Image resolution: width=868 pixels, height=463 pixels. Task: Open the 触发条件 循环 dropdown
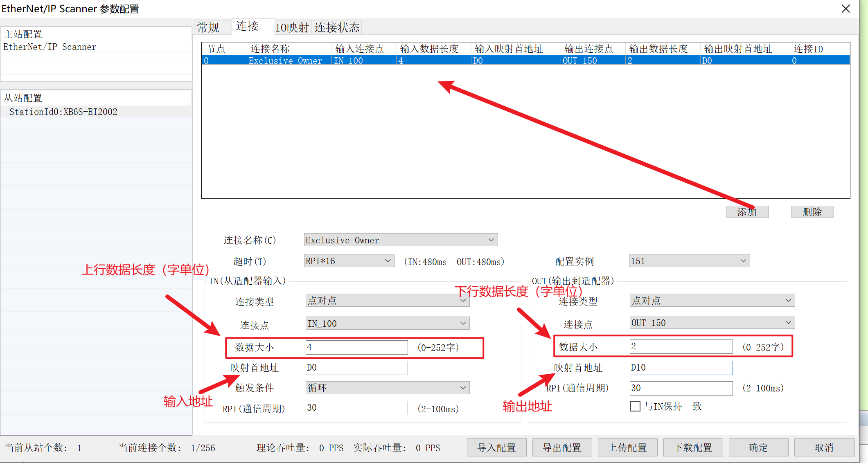pos(387,388)
